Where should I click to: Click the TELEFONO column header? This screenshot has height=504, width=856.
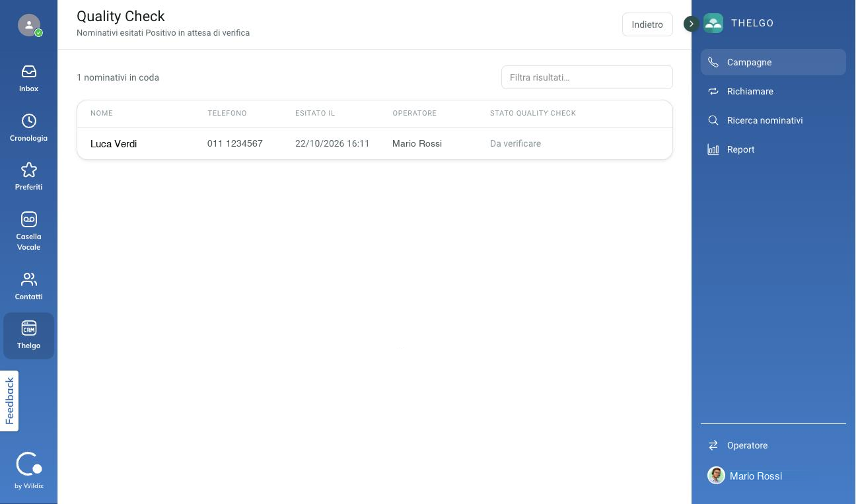click(x=227, y=113)
